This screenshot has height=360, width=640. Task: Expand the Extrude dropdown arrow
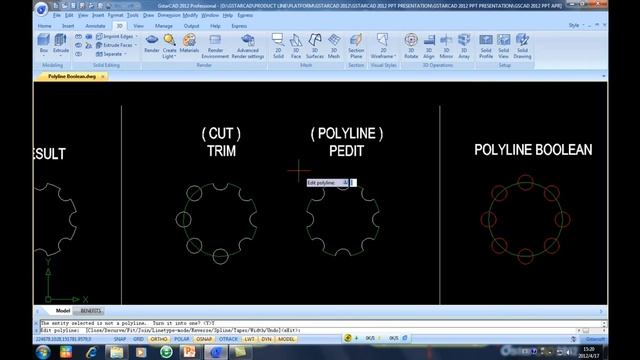60,56
